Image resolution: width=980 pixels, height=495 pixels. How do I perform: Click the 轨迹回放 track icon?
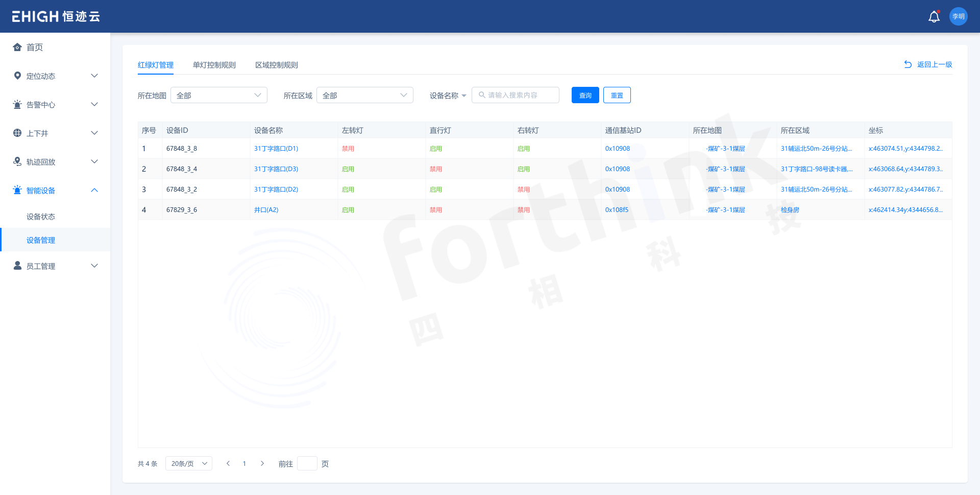pos(17,162)
